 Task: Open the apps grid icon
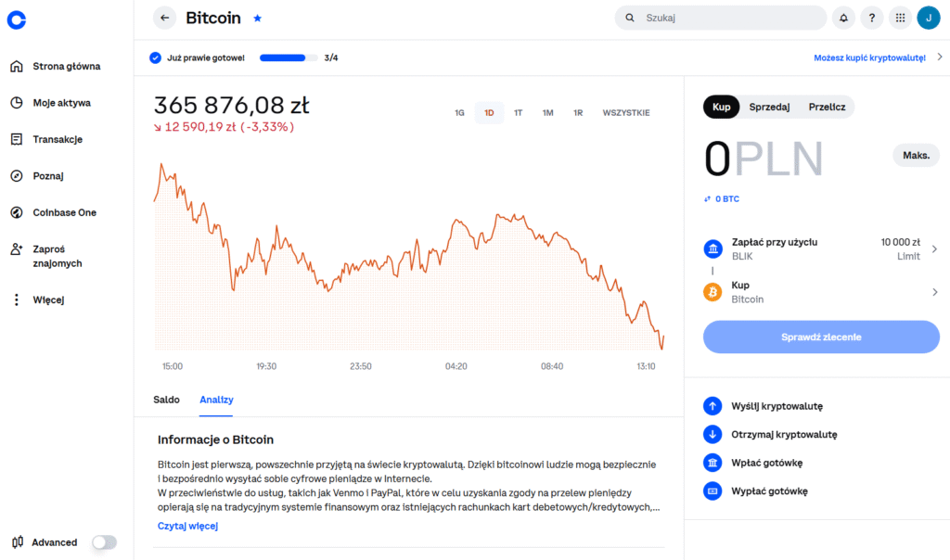point(899,17)
